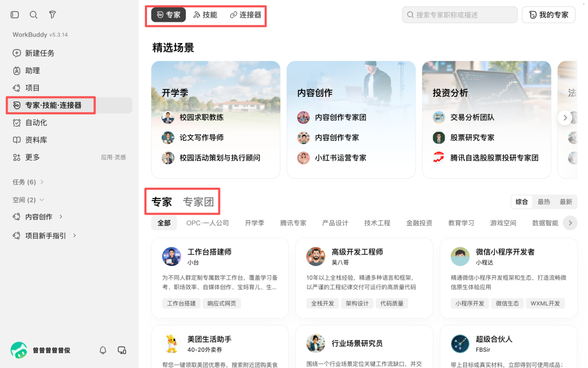The height and width of the screenshot is (368, 588).
Task: Expand the 任务 (6) section
Action: click(28, 182)
